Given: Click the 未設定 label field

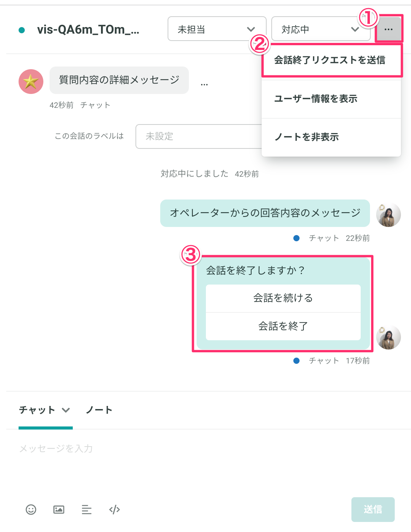Looking at the screenshot, I should (199, 136).
